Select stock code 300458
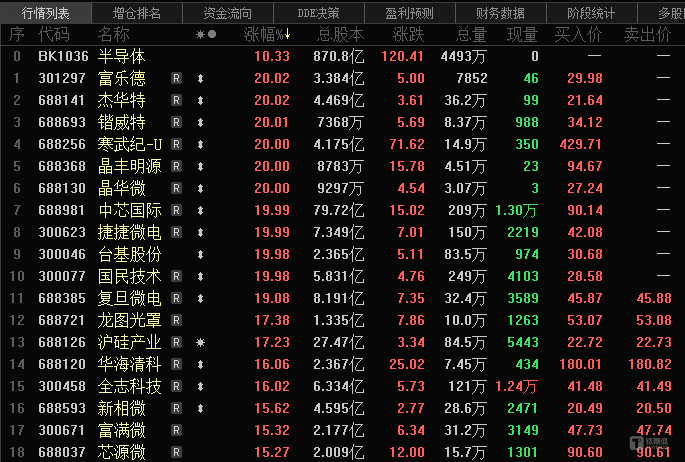The image size is (685, 462). point(62,386)
